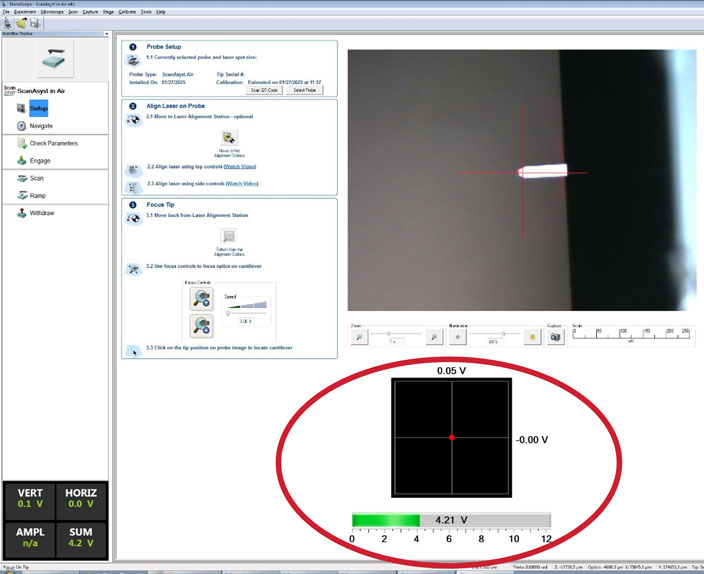This screenshot has height=574, width=704.
Task: Click the cantilever tip in probe image
Action: (x=521, y=171)
